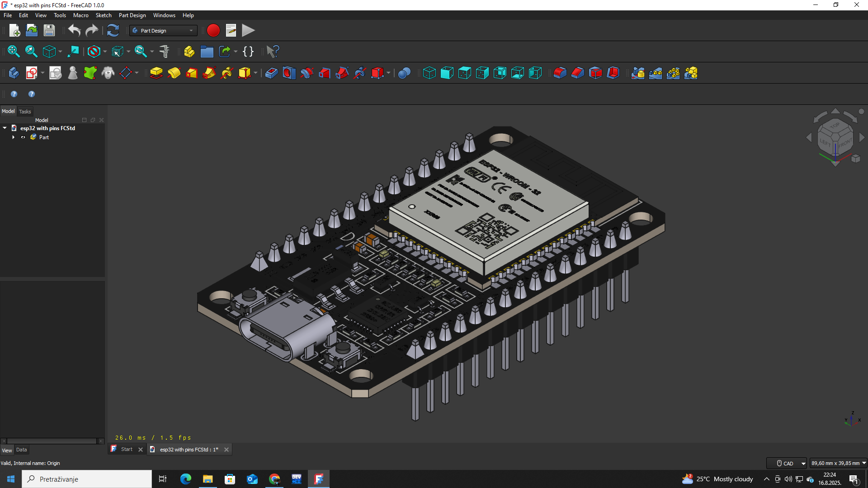Click the Fillet tool icon
Screen dimensions: 868x488
(560, 73)
